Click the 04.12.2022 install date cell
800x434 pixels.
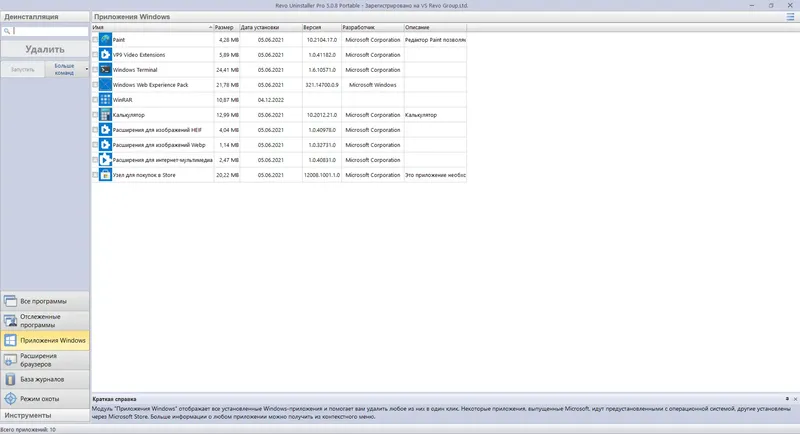[271, 100]
